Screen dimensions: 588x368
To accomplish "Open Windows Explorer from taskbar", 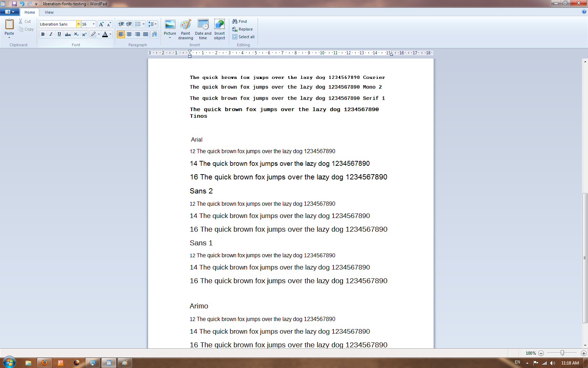I will click(x=28, y=363).
